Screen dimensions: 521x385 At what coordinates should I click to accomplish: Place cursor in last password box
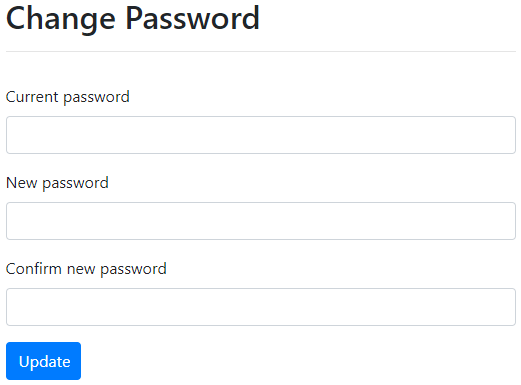pos(261,307)
